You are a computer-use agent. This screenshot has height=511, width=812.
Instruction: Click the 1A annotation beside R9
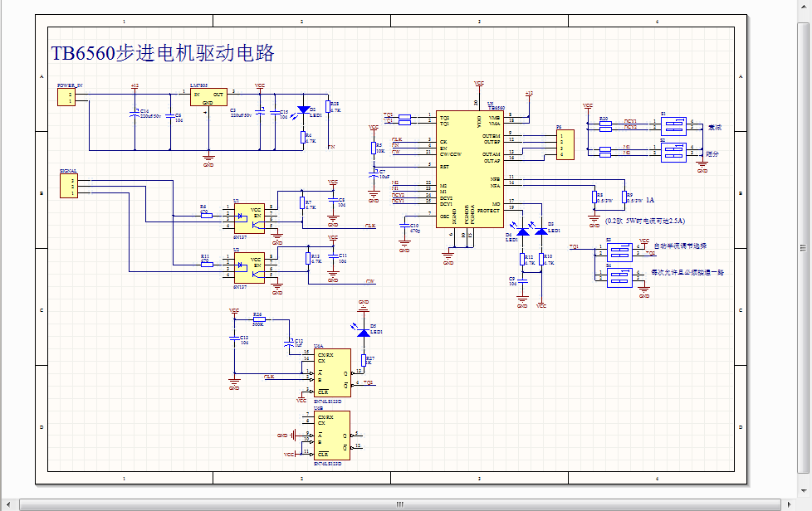point(650,200)
